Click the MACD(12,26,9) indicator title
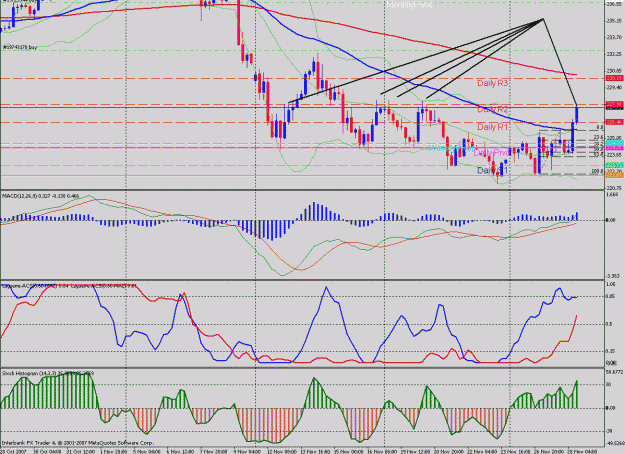The height and width of the screenshot is (454, 625). tap(40, 196)
